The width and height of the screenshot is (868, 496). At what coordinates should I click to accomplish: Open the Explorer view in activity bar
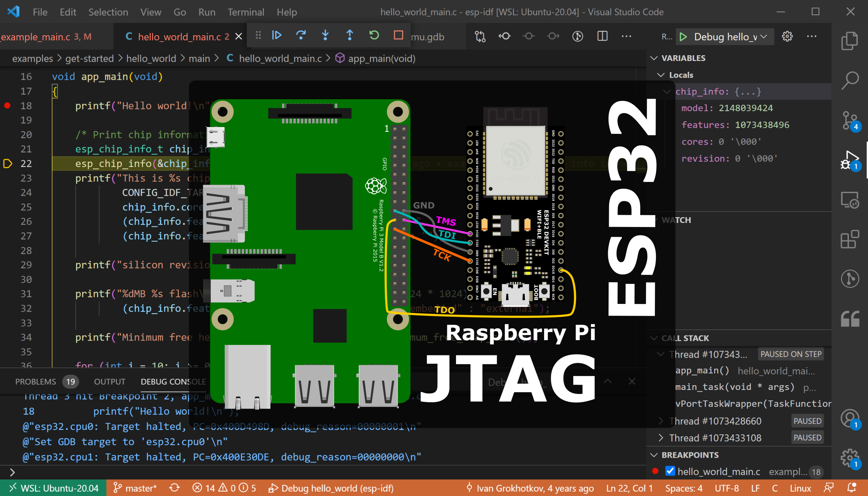click(849, 41)
